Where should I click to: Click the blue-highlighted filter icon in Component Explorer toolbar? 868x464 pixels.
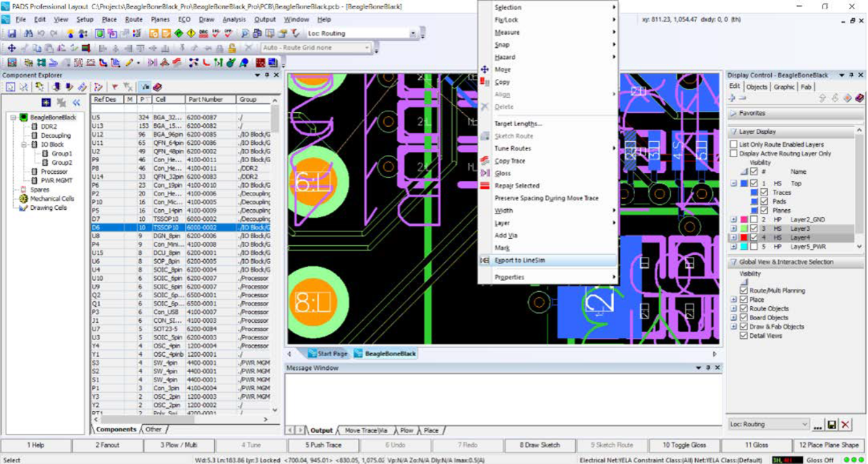[x=145, y=87]
